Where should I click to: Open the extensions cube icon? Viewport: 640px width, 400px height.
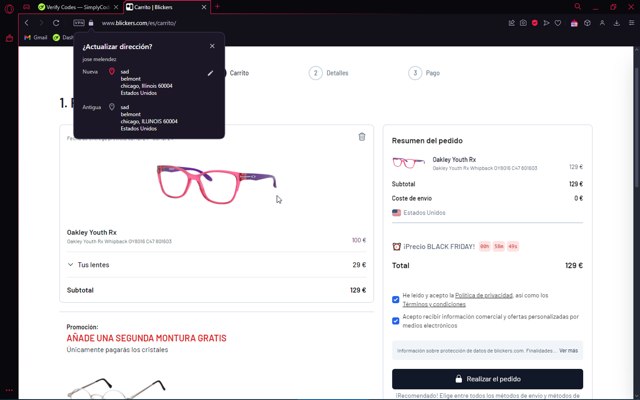point(587,23)
